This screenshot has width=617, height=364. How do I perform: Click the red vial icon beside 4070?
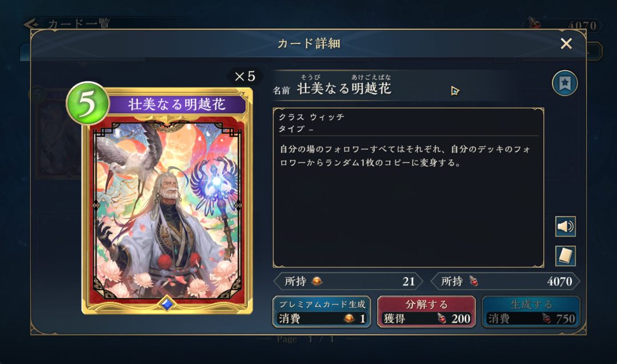pos(474,281)
